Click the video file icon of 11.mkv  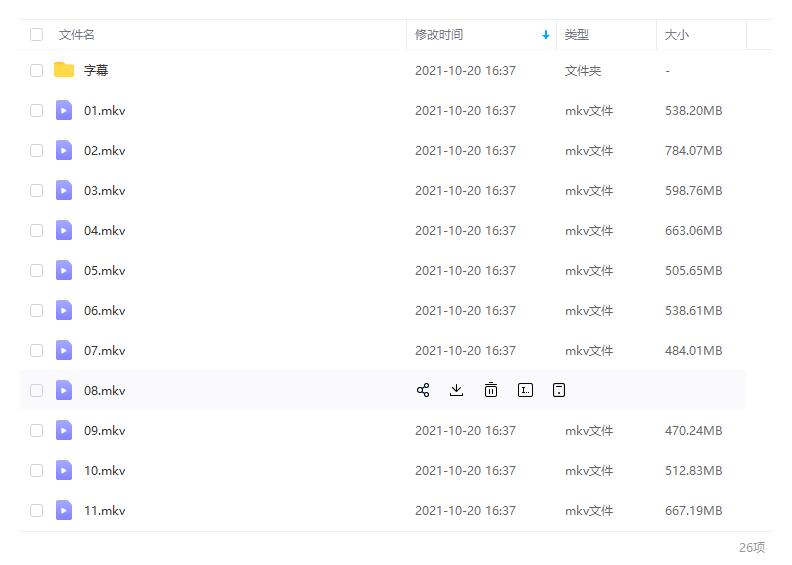click(x=64, y=510)
